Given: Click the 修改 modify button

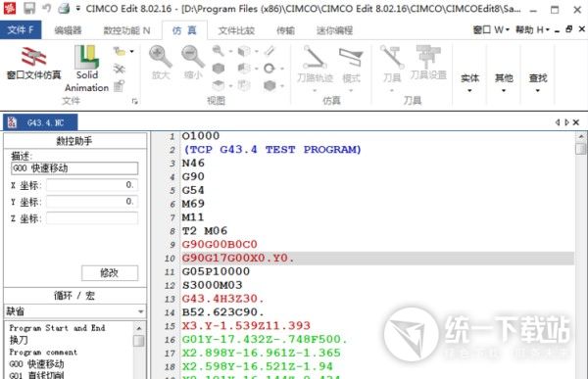Looking at the screenshot, I should tap(110, 273).
